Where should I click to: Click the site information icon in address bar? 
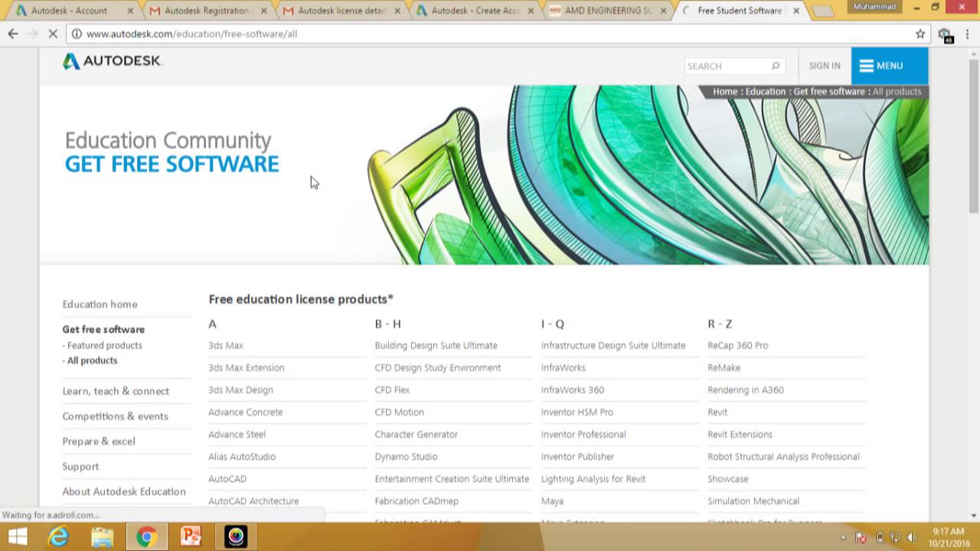pyautogui.click(x=77, y=34)
